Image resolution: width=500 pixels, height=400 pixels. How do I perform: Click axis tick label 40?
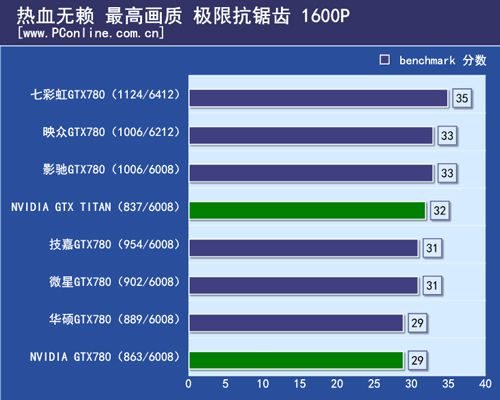[x=485, y=384]
